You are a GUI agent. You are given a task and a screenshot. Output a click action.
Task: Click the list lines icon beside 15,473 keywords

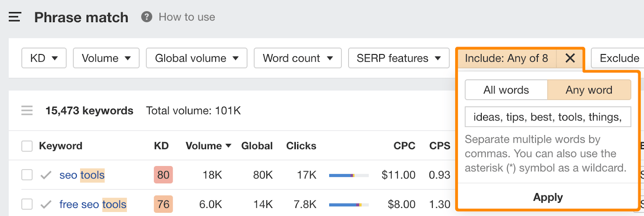(27, 110)
